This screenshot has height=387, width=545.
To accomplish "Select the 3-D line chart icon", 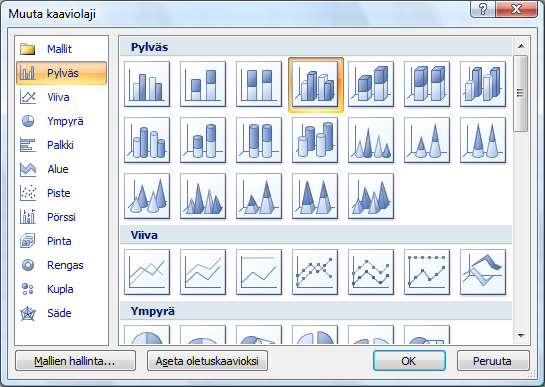I will [483, 272].
